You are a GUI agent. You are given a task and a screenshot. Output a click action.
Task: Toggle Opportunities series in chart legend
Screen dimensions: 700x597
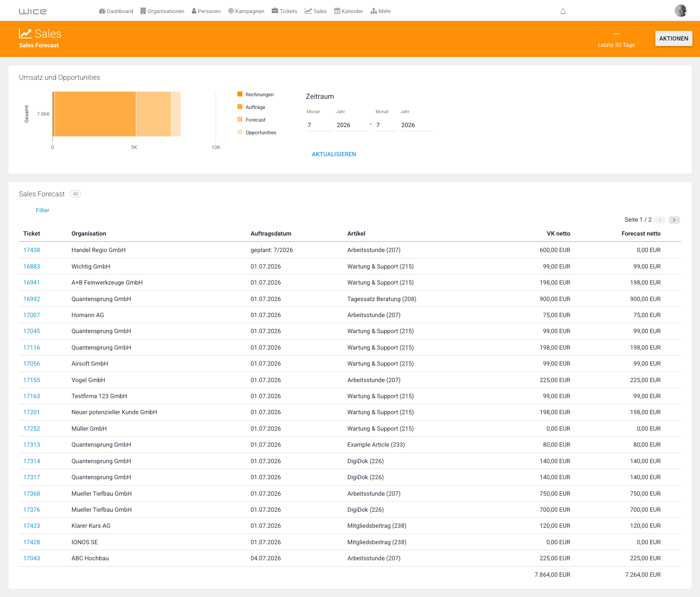pyautogui.click(x=257, y=133)
